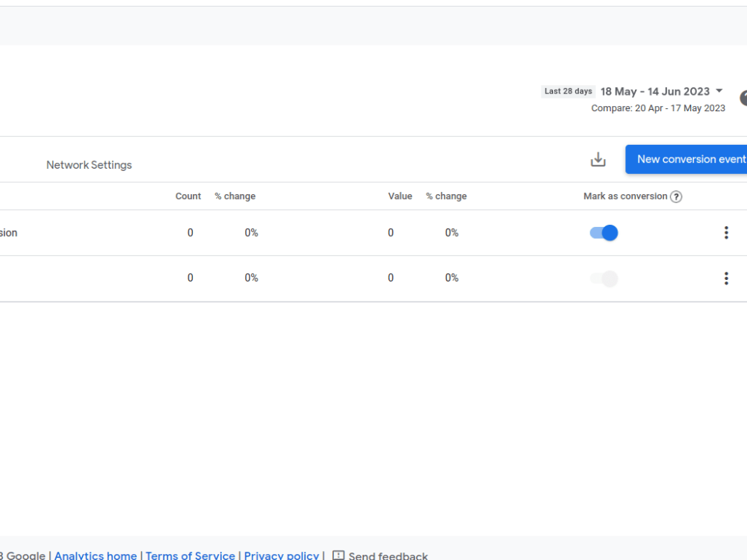747x560 pixels.
Task: Click the Send feedback text
Action: pos(388,556)
